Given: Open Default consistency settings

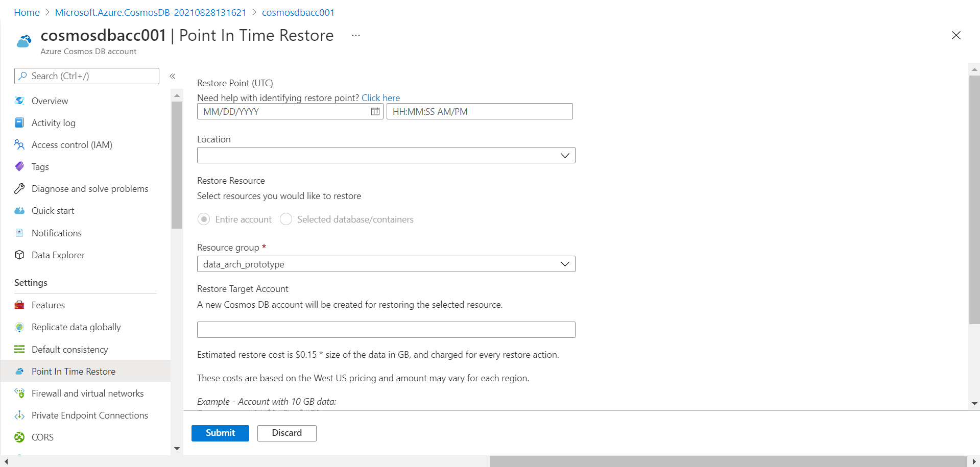Looking at the screenshot, I should [x=69, y=349].
